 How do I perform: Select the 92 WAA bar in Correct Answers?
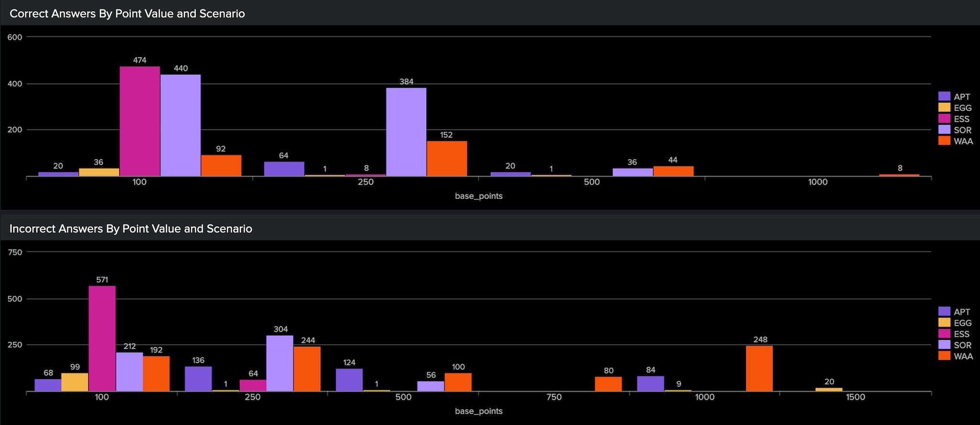click(221, 166)
